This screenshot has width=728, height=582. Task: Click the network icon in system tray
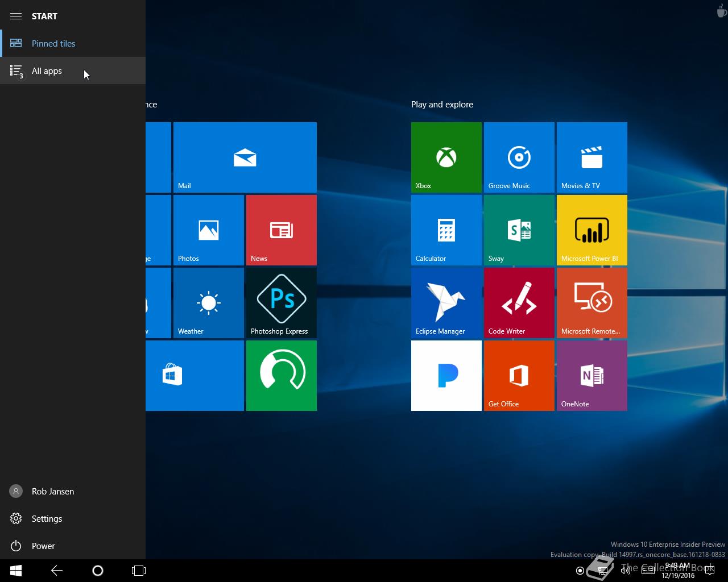(602, 571)
